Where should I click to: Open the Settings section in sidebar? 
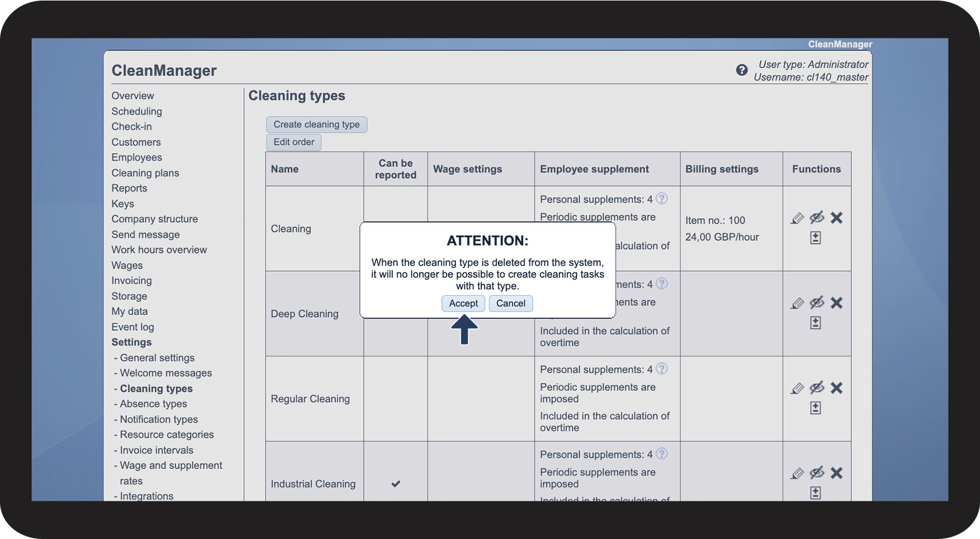click(x=131, y=342)
